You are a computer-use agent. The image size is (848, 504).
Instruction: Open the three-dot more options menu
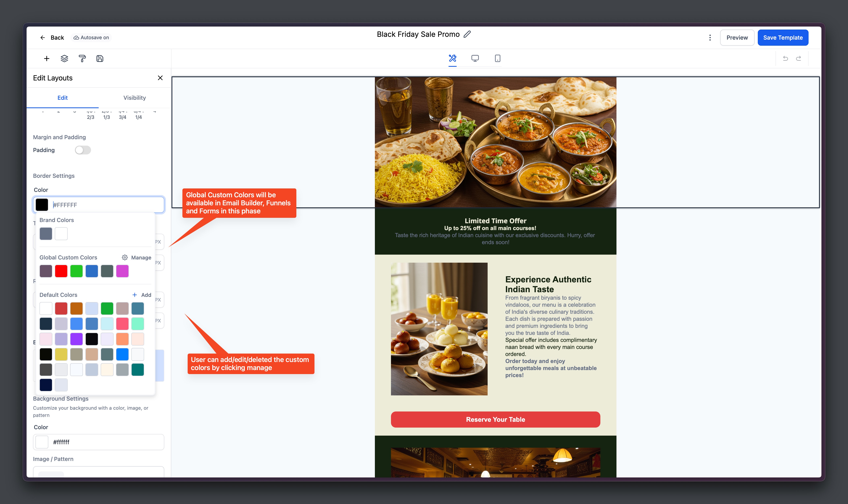(710, 38)
